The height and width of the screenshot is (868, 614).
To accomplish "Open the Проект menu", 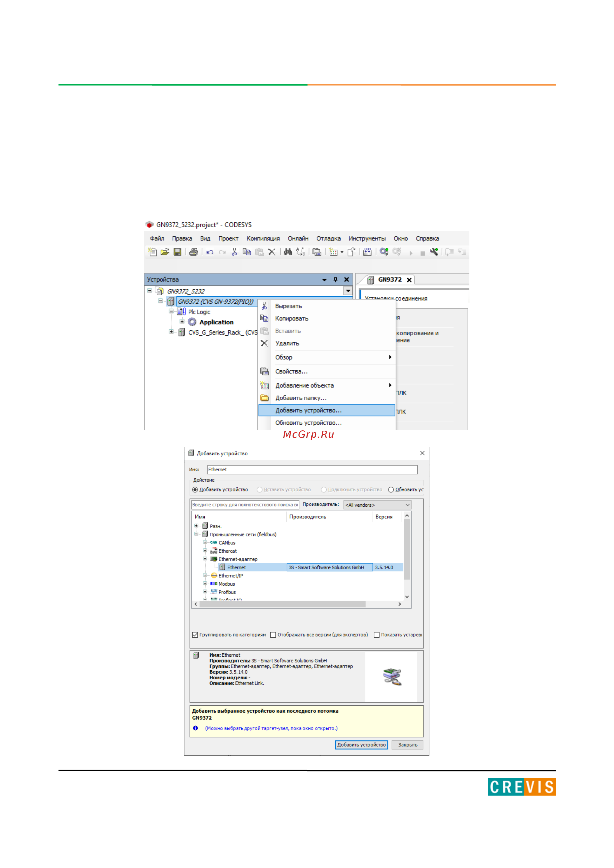I will 228,239.
